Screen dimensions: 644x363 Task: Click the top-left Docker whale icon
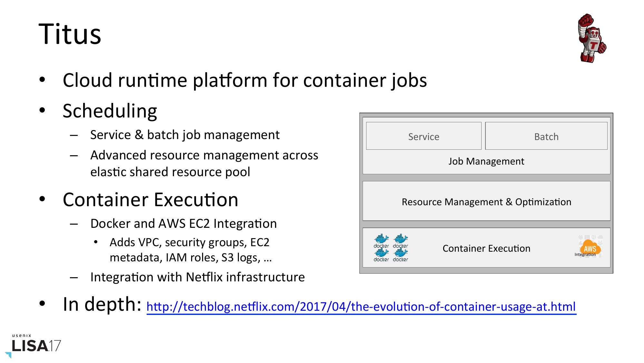tap(381, 241)
